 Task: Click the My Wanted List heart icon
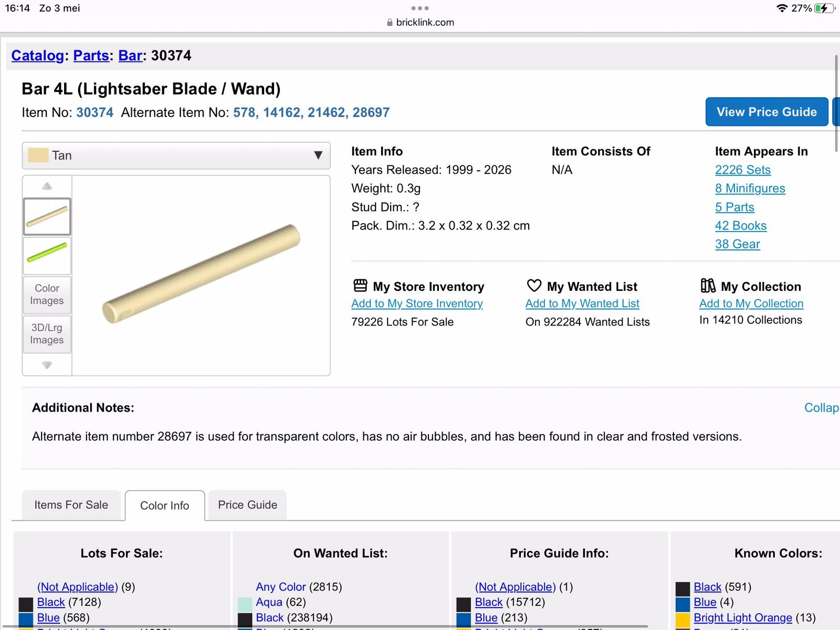click(534, 286)
